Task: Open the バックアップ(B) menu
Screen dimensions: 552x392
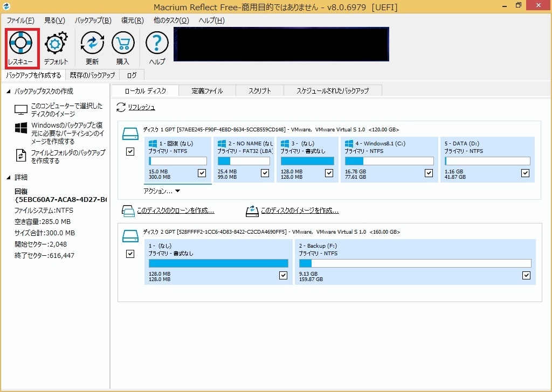Action: click(93, 20)
